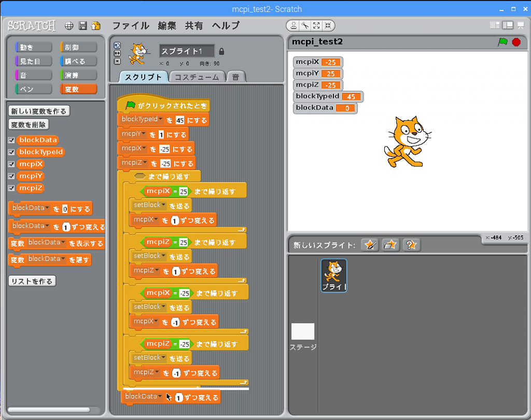This screenshot has width=531, height=420.
Task: Click 新しい変数を作る button
Action: 39,111
